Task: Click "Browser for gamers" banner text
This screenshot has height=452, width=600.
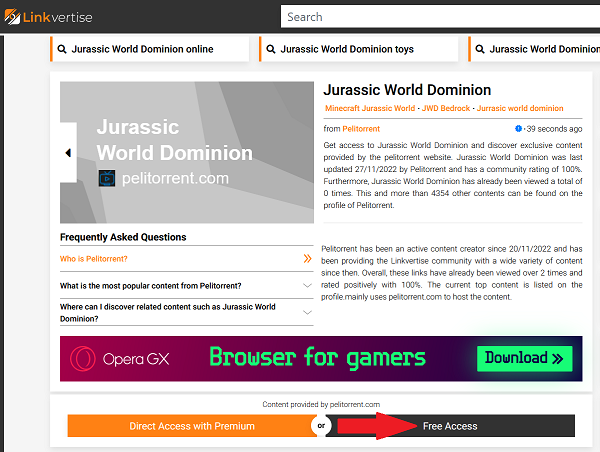Action: [317, 357]
